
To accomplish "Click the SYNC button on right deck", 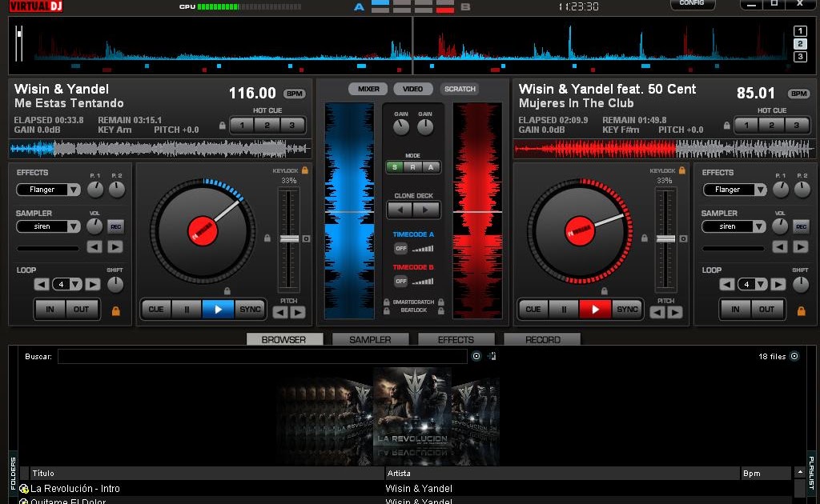I will 627,309.
